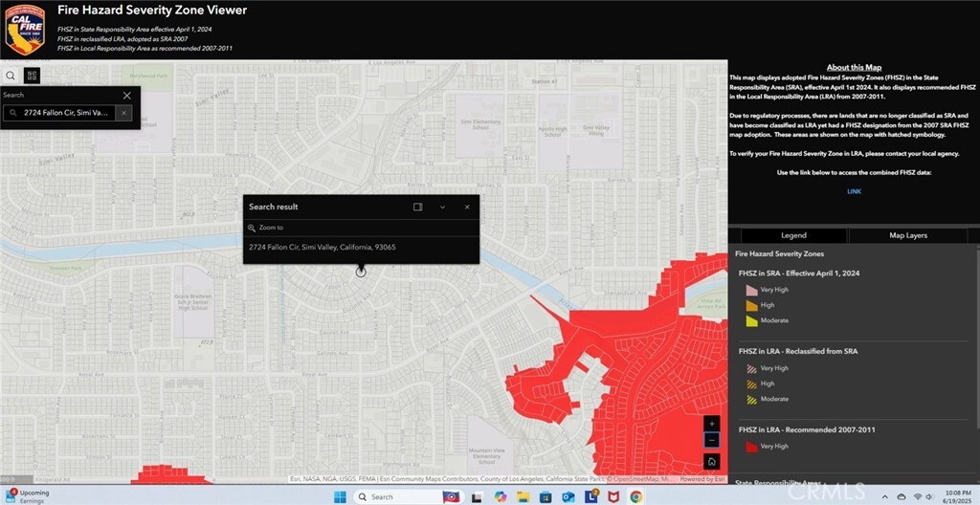
Task: Click Apollo High School on the map
Action: (x=552, y=131)
